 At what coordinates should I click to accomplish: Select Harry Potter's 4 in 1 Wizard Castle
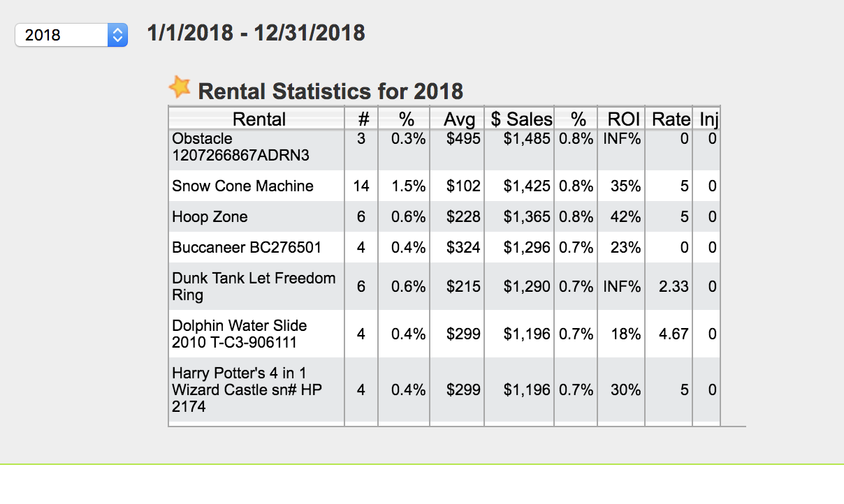(x=247, y=390)
